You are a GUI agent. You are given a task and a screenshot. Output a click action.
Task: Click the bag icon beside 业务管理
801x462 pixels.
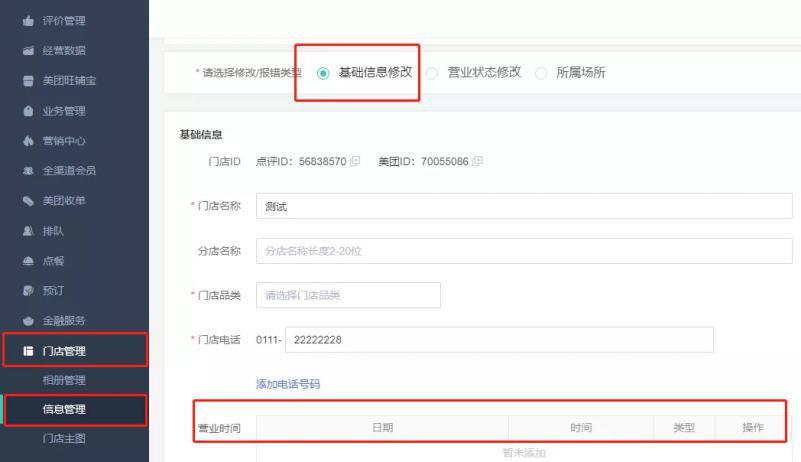tap(28, 111)
